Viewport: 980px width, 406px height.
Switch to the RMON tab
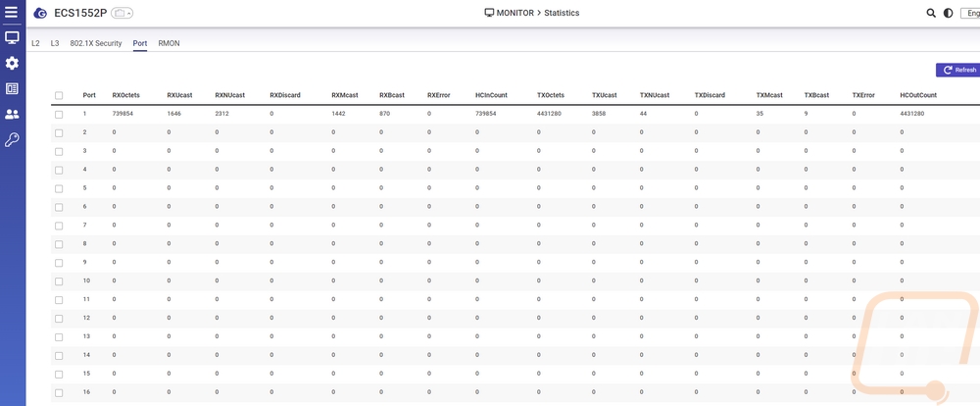click(169, 43)
